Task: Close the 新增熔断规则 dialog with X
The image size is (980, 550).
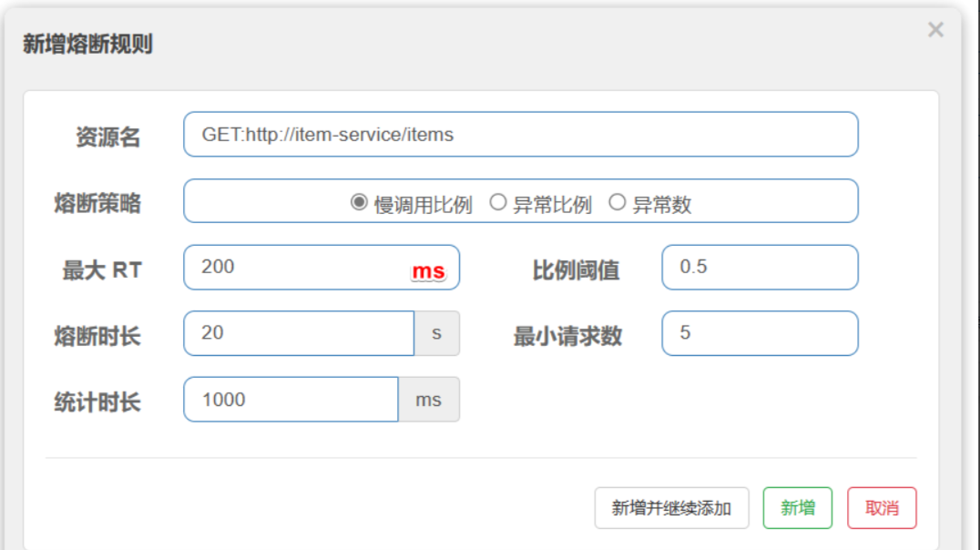Action: coord(935,30)
